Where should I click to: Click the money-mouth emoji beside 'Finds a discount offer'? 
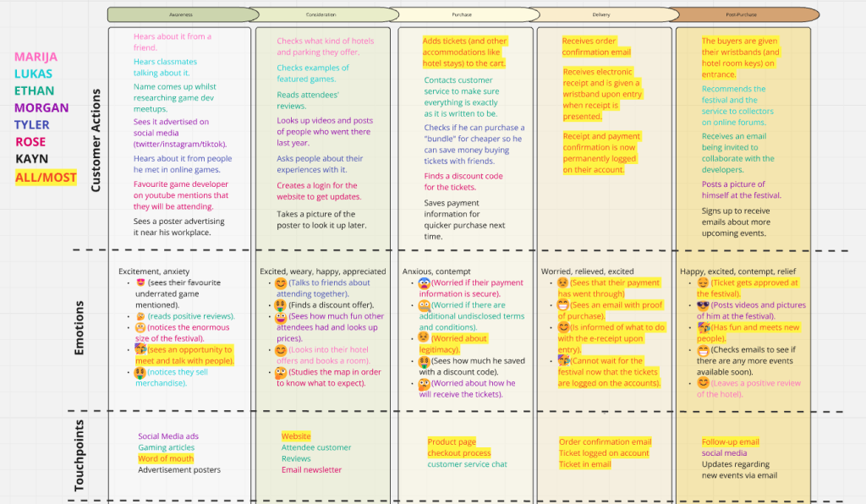coord(281,304)
